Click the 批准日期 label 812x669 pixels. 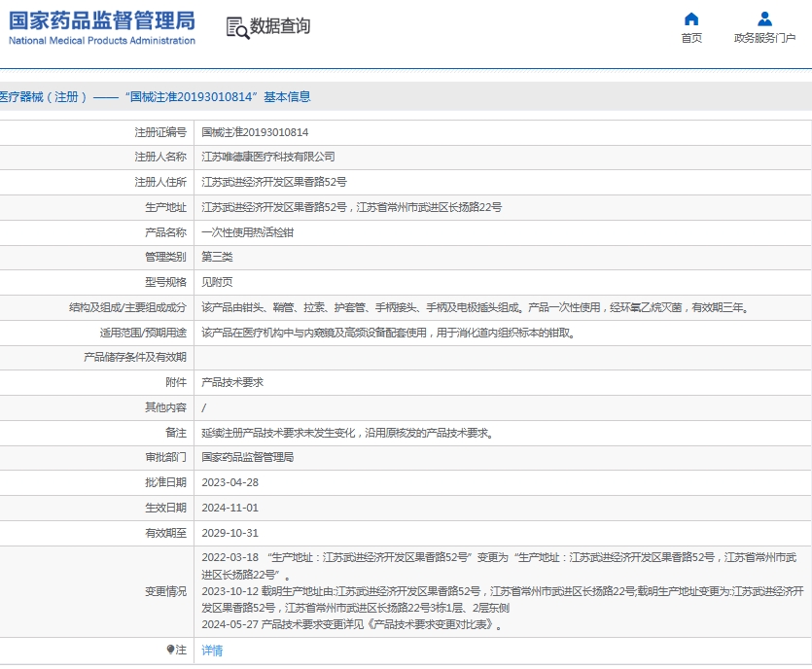(165, 482)
